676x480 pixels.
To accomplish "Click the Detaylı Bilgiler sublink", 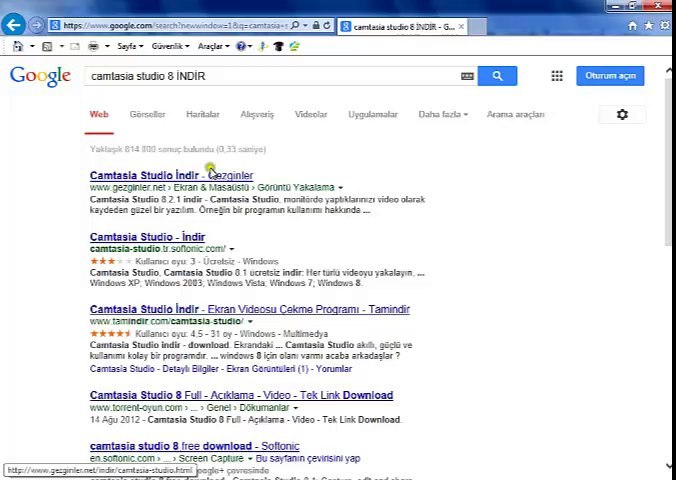I will (x=191, y=369).
